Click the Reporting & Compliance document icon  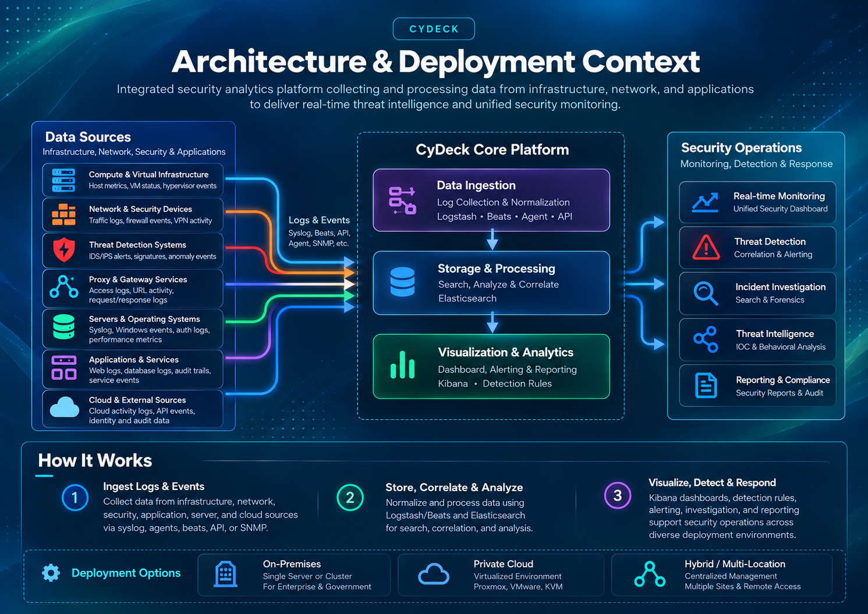[706, 385]
